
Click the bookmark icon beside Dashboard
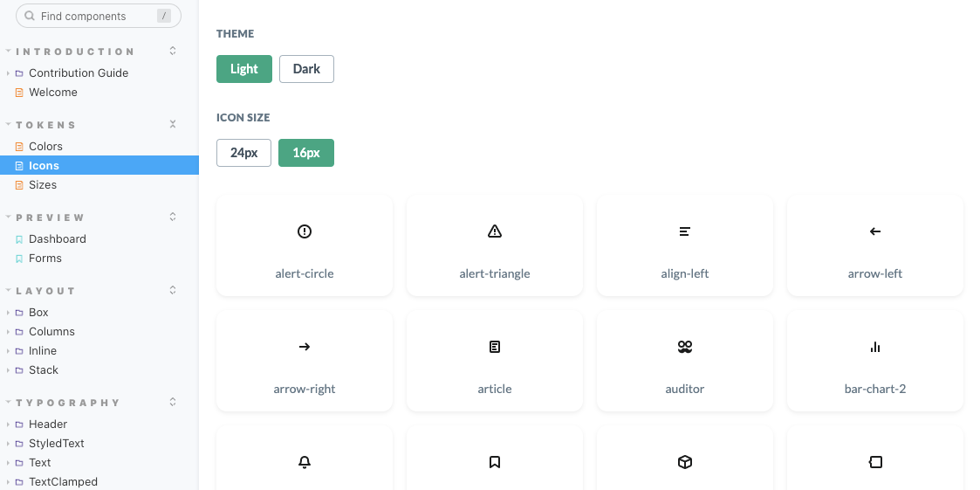pos(19,239)
